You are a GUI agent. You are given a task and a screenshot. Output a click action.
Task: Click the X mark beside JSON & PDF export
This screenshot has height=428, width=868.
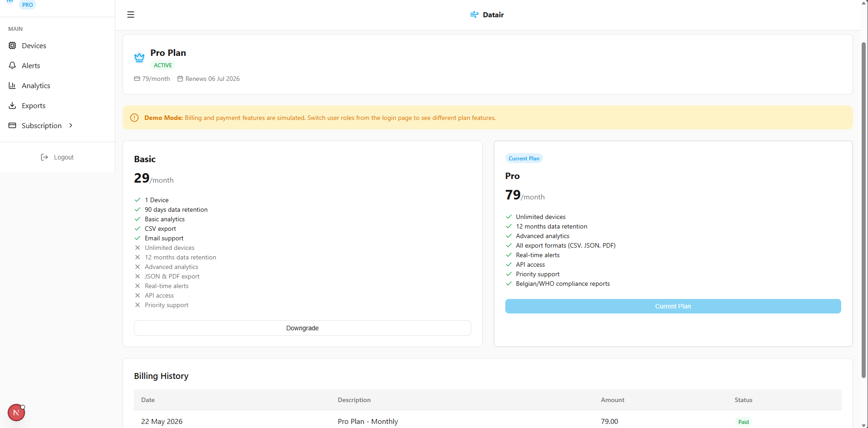[138, 276]
